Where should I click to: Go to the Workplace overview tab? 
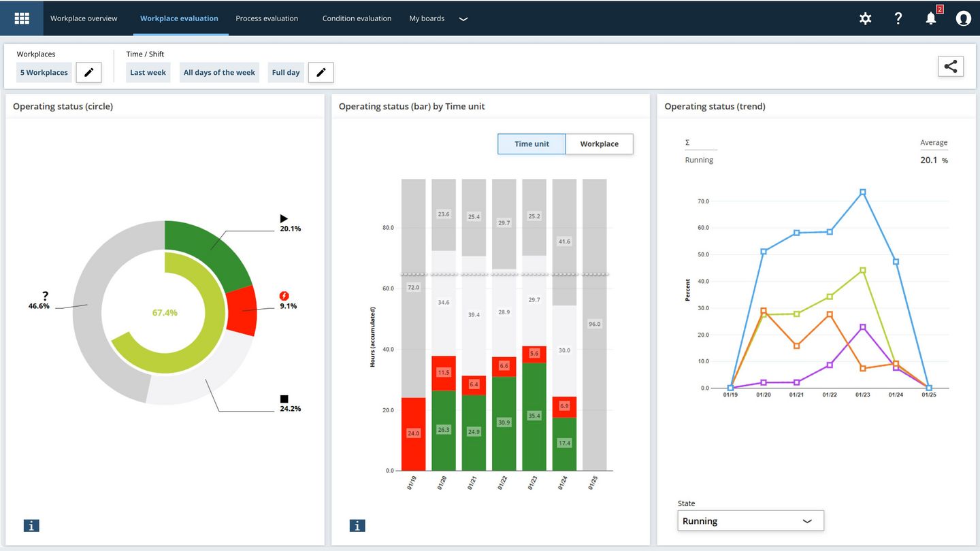[84, 18]
